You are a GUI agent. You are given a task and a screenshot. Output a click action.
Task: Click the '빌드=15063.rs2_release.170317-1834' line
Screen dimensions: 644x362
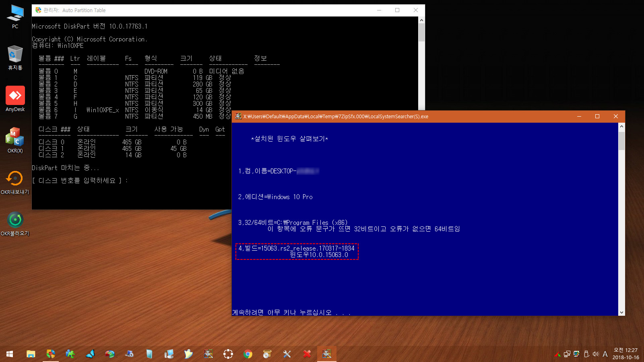pos(296,248)
